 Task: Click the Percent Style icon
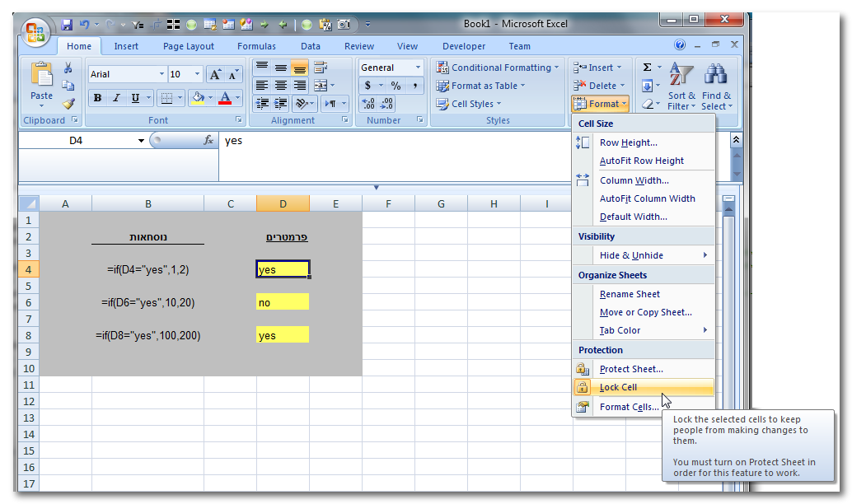pyautogui.click(x=396, y=86)
